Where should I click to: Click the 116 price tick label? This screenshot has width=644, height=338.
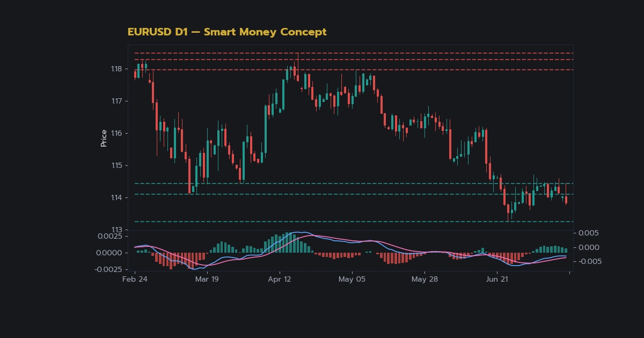[x=116, y=133]
